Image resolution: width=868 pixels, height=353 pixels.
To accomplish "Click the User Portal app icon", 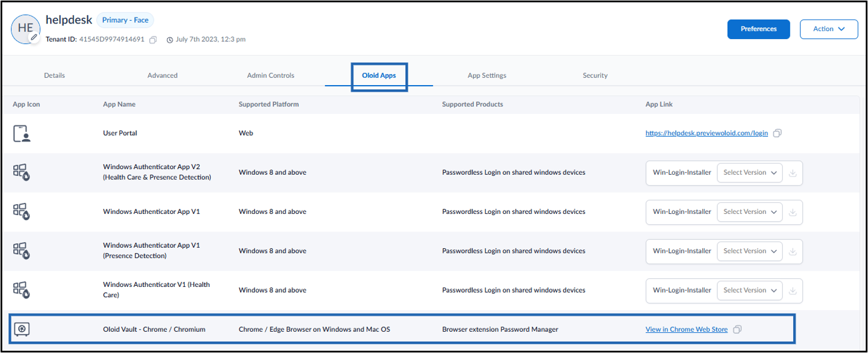I will pyautogui.click(x=22, y=133).
